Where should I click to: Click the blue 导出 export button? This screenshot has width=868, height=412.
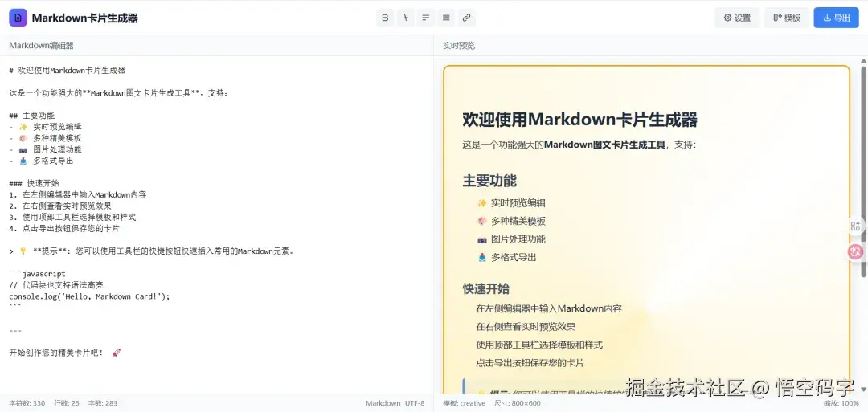(x=837, y=18)
